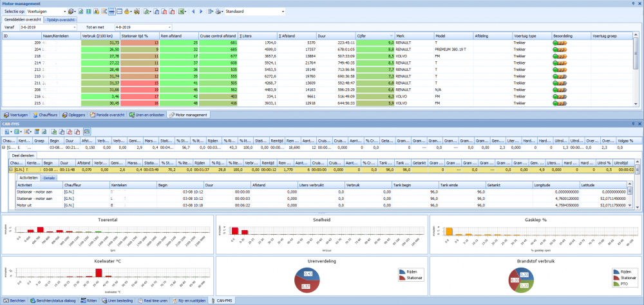This screenshot has width=644, height=305.
Task: Toggle the charts display icon in the CAN-FMS toolbar
Action: point(87,132)
